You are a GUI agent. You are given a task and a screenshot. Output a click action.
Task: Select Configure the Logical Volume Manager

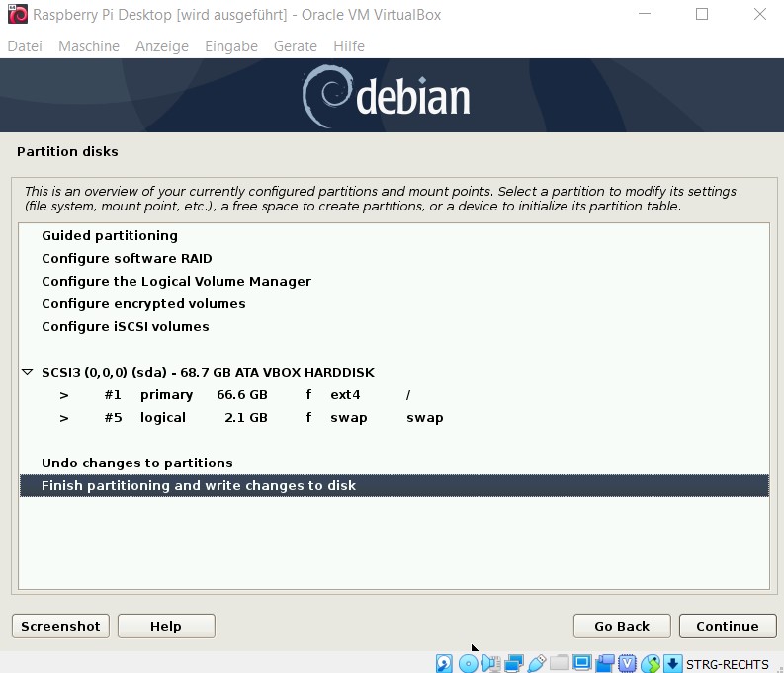pos(394,281)
